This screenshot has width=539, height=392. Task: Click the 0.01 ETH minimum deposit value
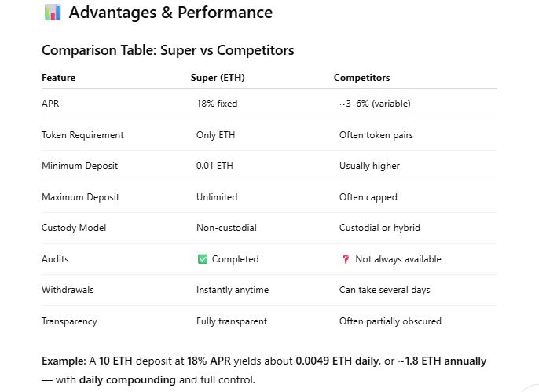point(214,166)
